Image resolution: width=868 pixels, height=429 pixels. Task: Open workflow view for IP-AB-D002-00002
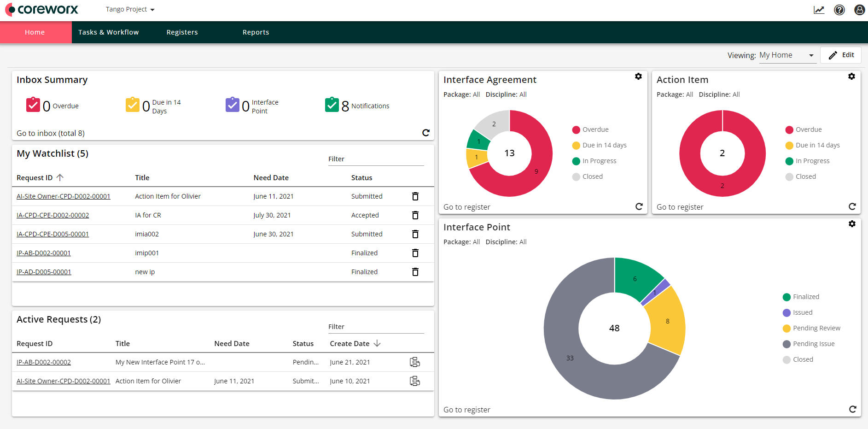pos(414,362)
